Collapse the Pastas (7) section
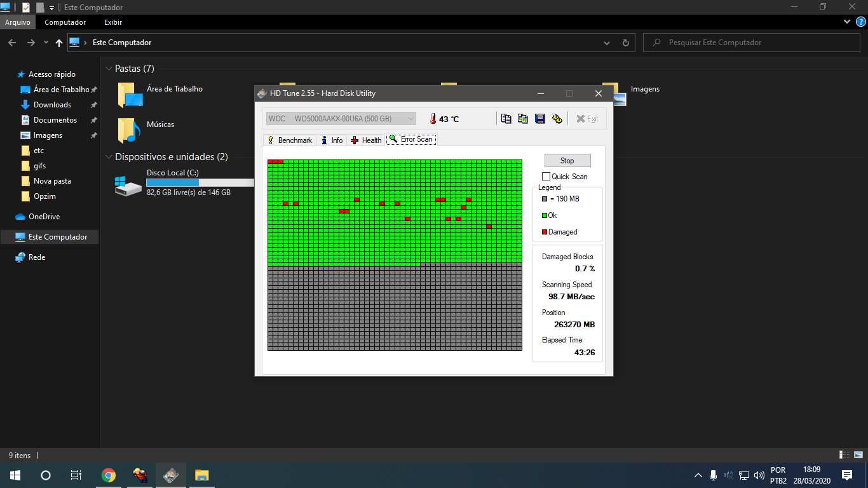868x488 pixels. coord(108,69)
